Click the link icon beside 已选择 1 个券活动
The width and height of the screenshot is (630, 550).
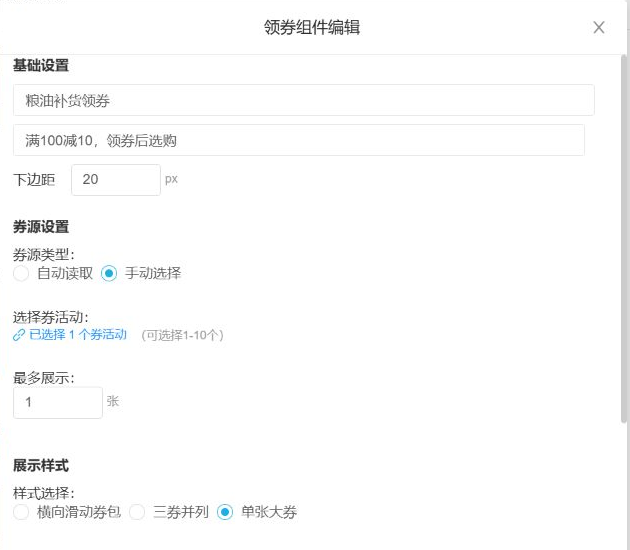point(19,335)
